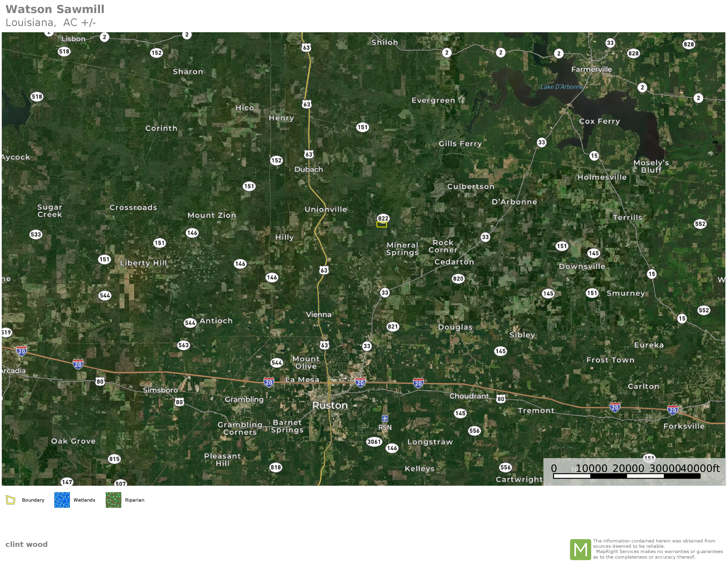Click the highway 820 shield marker
Image resolution: width=728 pixels, height=563 pixels.
[458, 279]
